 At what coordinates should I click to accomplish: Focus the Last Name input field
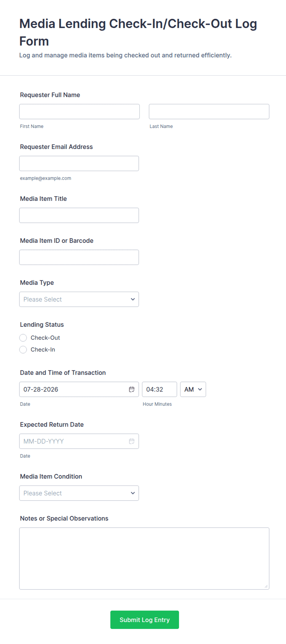tap(209, 111)
